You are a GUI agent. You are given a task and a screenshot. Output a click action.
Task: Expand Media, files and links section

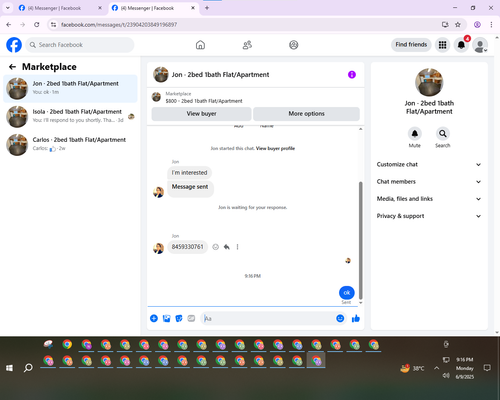tap(429, 199)
